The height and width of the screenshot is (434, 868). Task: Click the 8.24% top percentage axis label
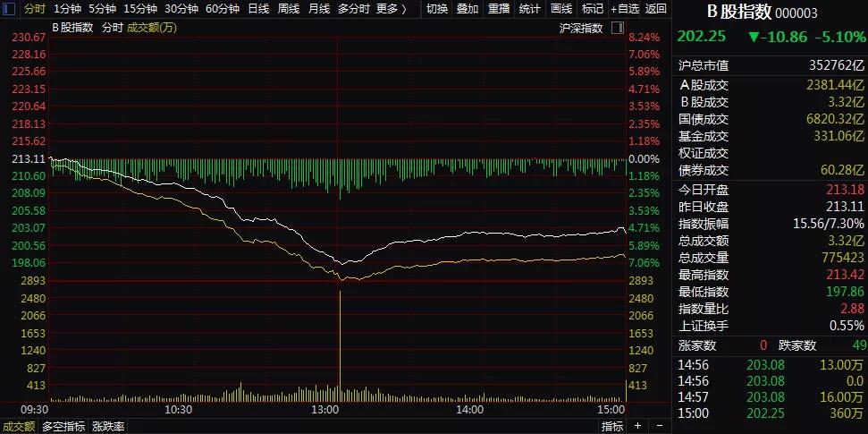click(644, 38)
